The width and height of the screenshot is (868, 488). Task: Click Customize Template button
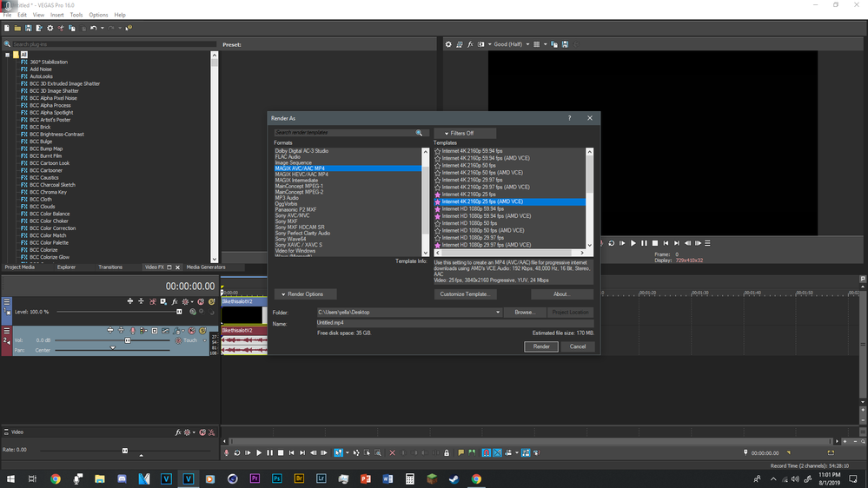tap(465, 294)
